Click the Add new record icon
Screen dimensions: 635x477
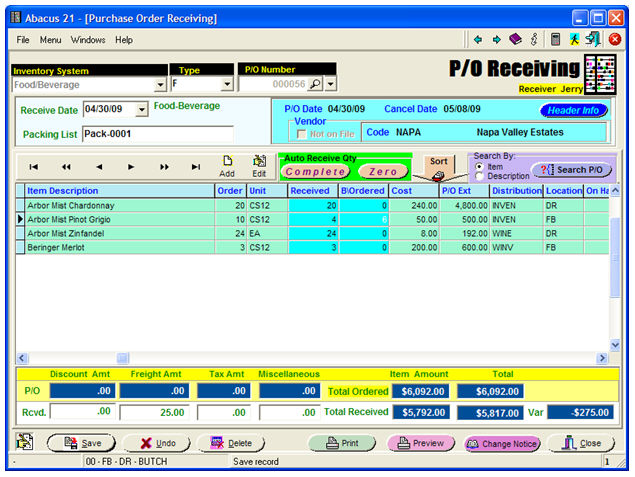[227, 165]
